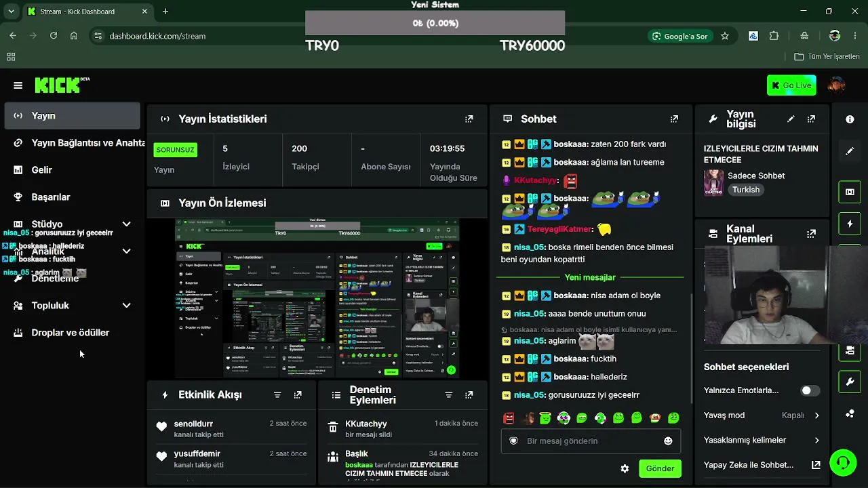Pop out the Sohbet chat panel
868x488 pixels.
(674, 119)
